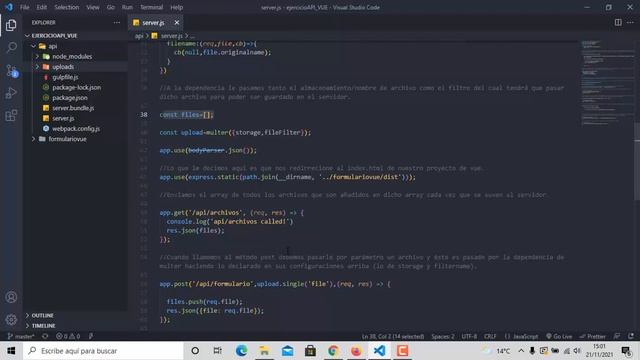Launch Microsoft Edge from taskbar
The image size is (640, 360).
click(x=241, y=351)
